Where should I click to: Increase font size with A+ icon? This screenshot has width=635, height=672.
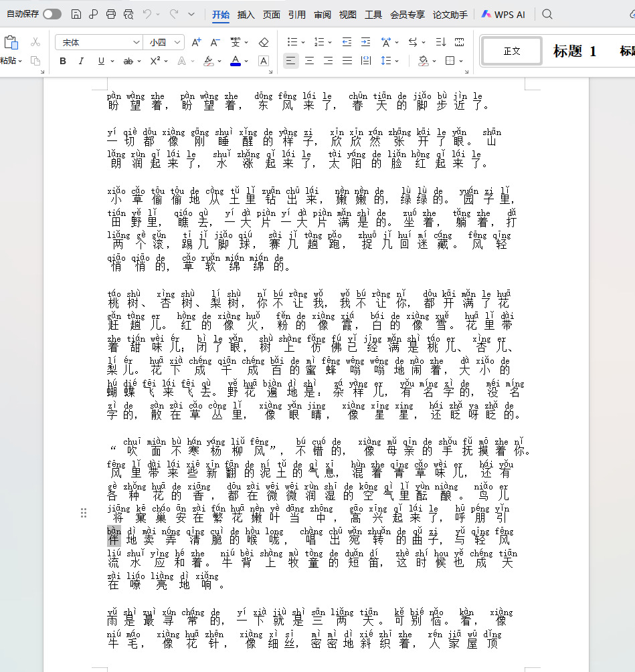(x=196, y=42)
